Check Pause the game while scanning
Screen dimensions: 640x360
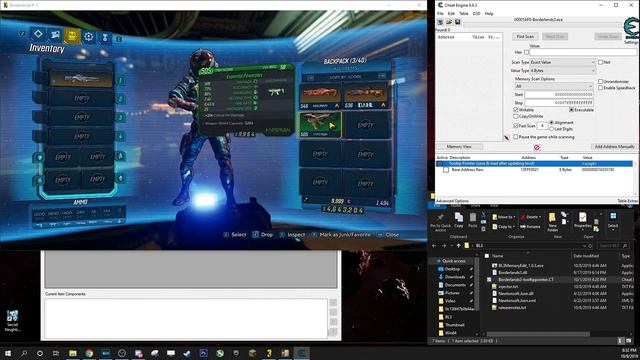coord(516,137)
